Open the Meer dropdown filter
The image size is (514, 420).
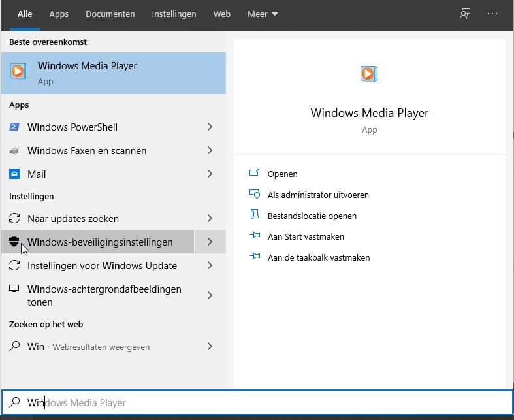point(263,14)
